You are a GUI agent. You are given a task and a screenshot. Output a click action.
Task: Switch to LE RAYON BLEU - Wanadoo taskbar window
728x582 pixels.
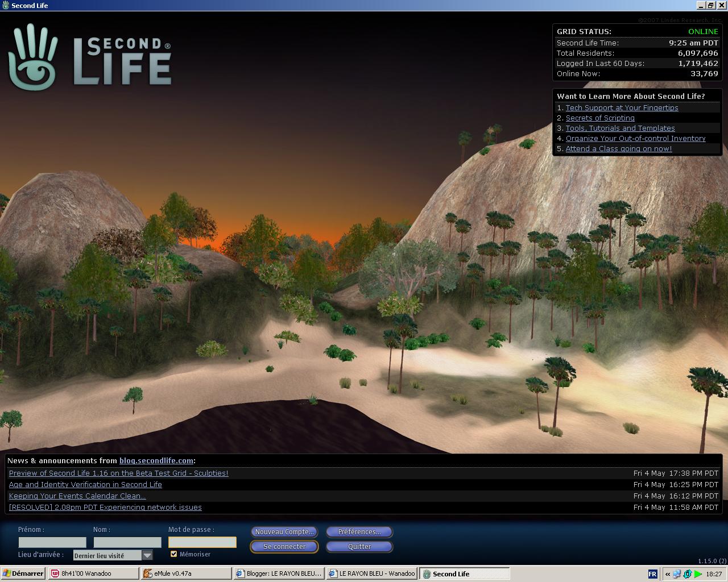(x=371, y=573)
